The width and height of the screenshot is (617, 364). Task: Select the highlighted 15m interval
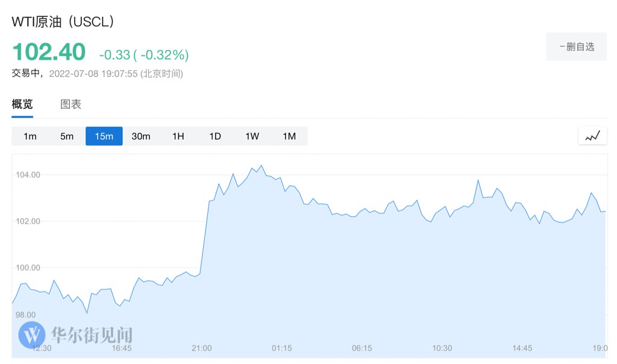(x=104, y=136)
